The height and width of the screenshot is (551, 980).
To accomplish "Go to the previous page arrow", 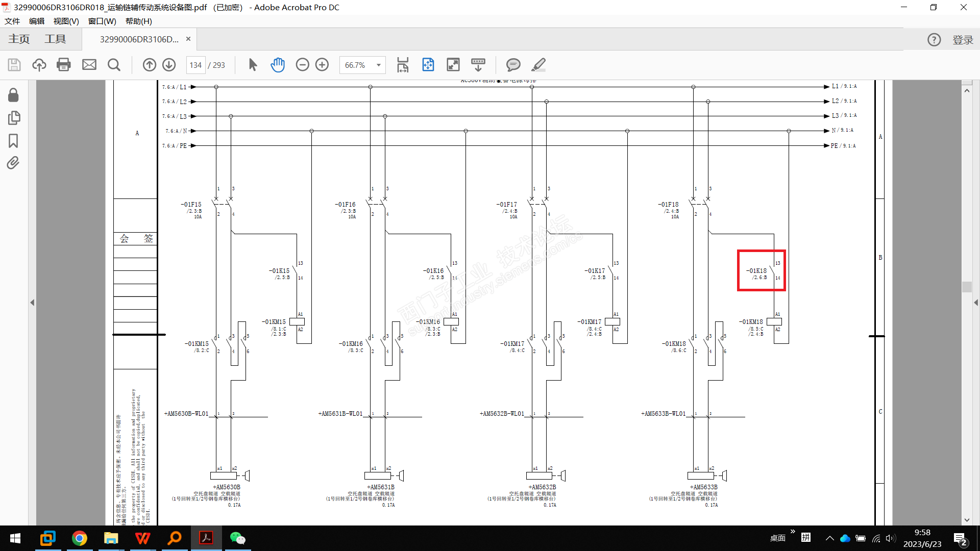I will coord(150,65).
